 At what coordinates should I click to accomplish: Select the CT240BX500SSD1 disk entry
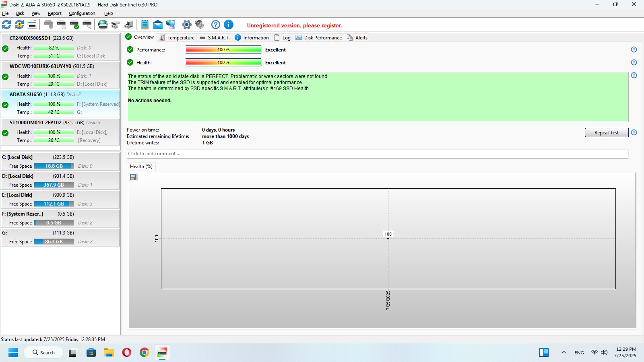point(60,47)
